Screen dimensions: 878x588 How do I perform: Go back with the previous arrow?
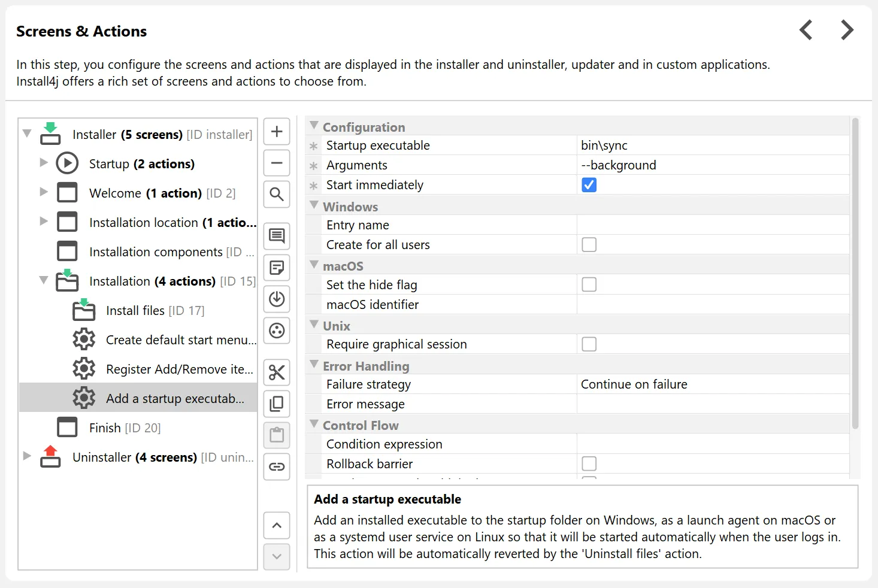pyautogui.click(x=806, y=30)
